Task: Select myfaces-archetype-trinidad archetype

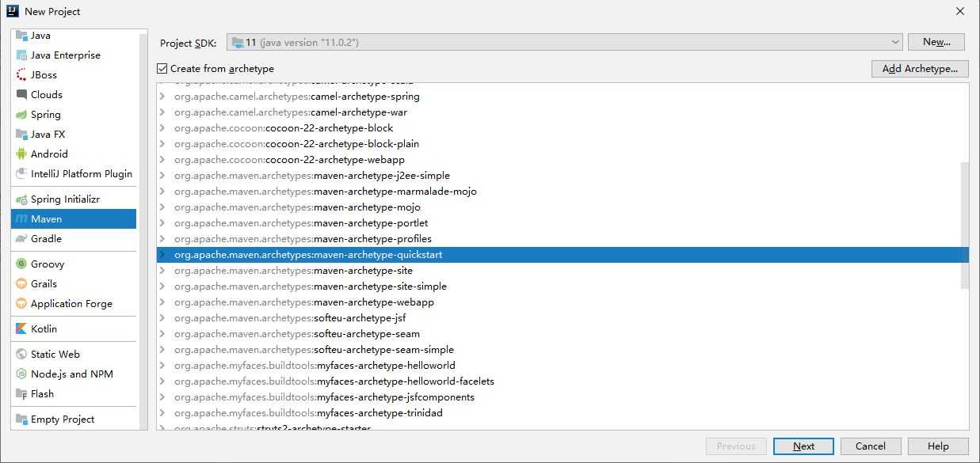Action: [x=562, y=413]
